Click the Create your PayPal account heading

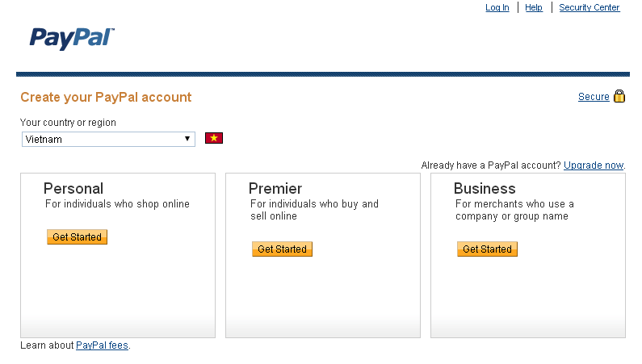(106, 97)
